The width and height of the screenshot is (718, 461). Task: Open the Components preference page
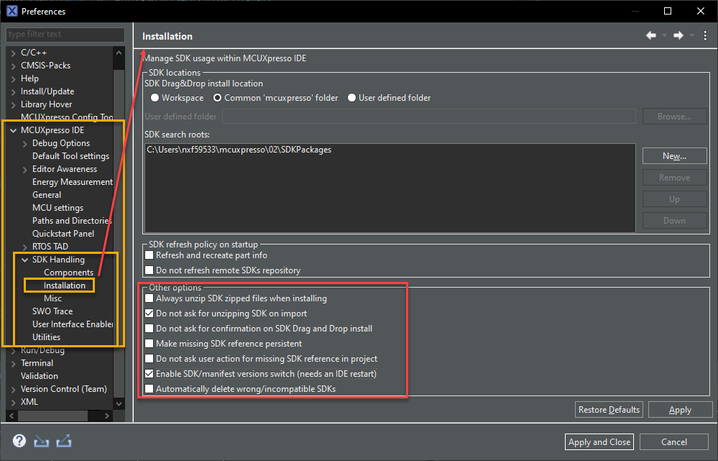(x=68, y=273)
